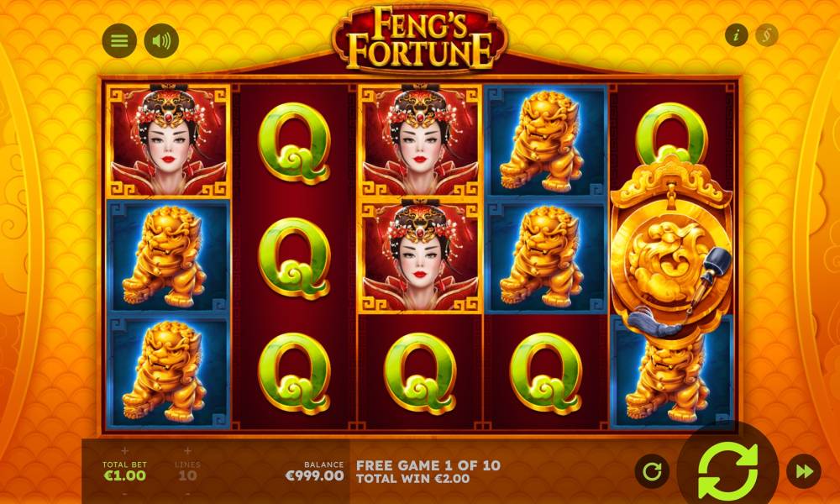Increase total bet with plus
This screenshot has height=504, width=840.
pyautogui.click(x=125, y=451)
